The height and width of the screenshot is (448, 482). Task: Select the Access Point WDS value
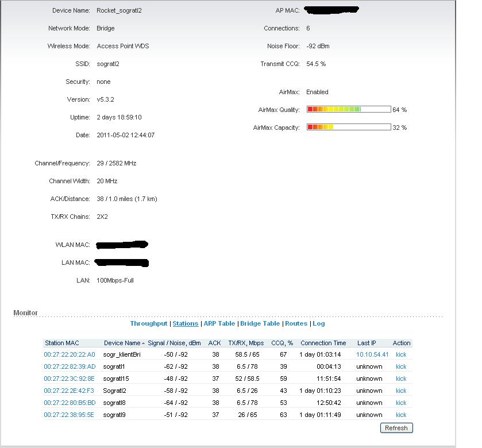point(122,46)
